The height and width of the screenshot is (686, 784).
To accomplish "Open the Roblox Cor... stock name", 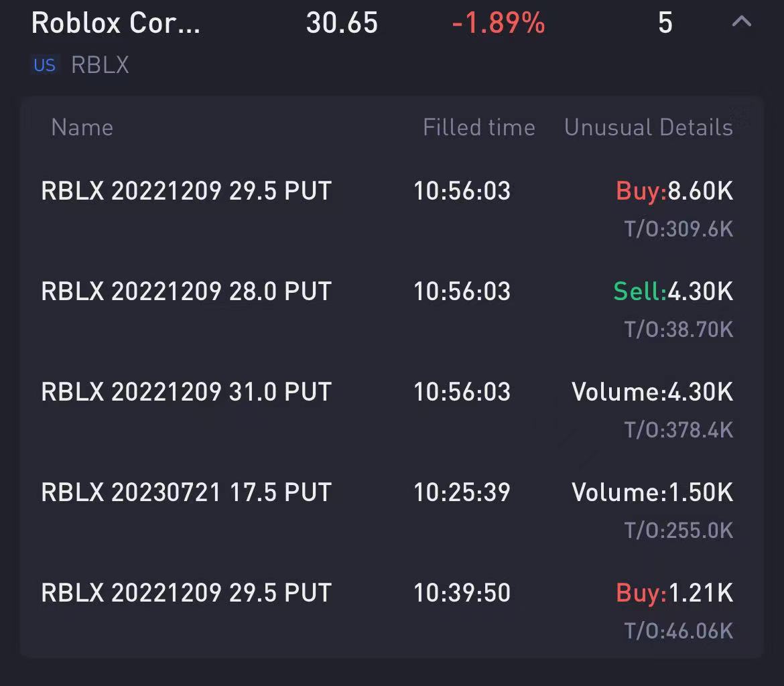I will point(115,23).
